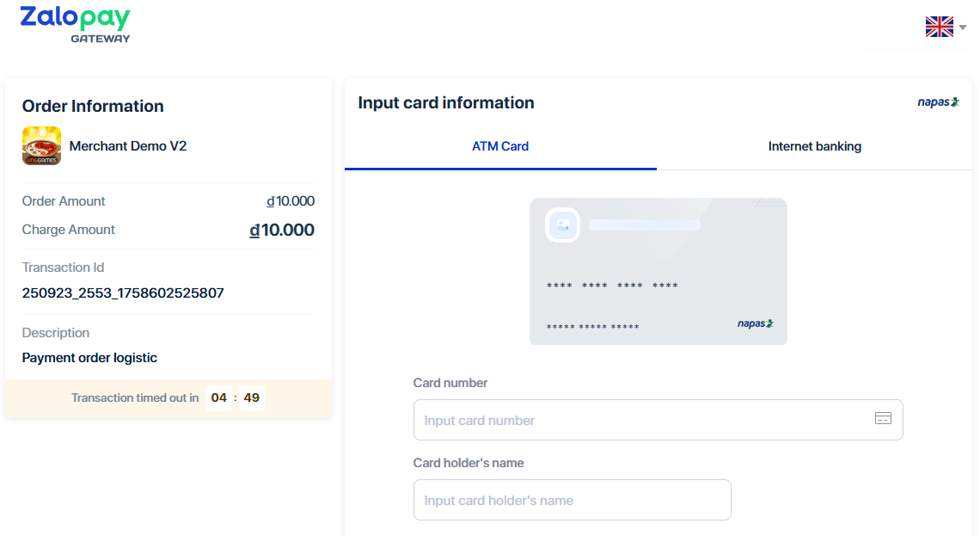
Task: Focus the Input card holder's name field
Action: click(572, 500)
